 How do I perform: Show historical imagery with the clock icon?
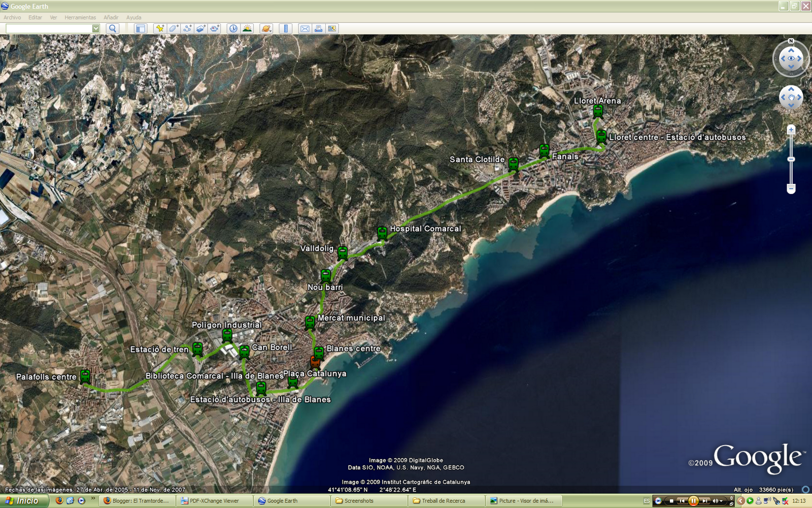233,28
